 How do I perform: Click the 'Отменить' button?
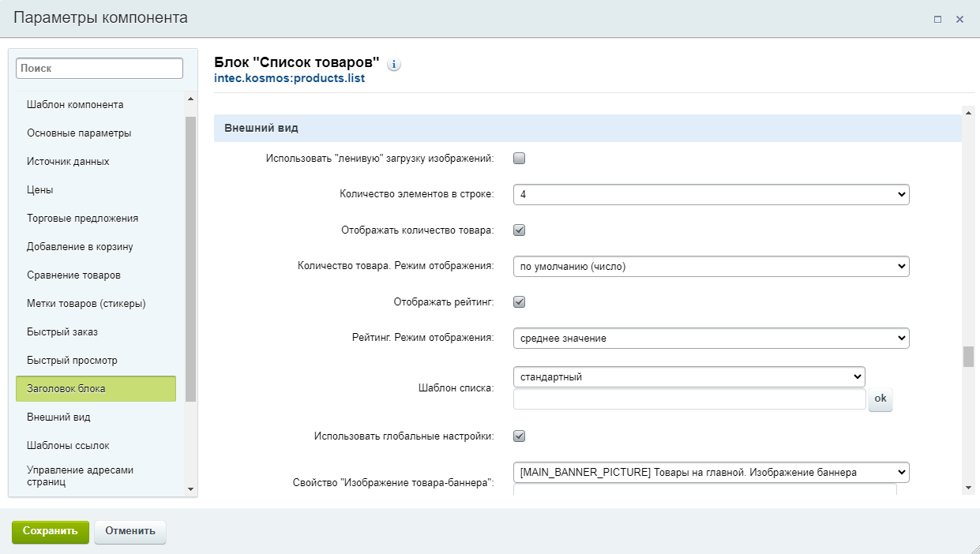click(130, 531)
